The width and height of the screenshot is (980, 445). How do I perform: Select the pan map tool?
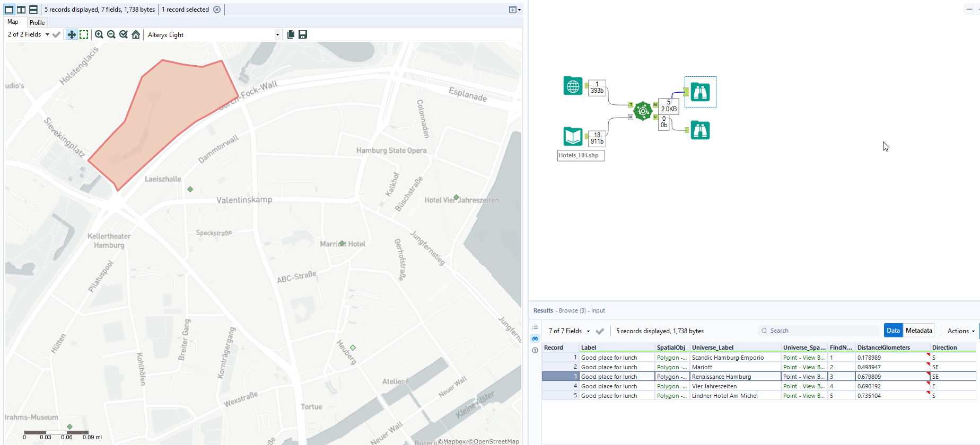[72, 34]
